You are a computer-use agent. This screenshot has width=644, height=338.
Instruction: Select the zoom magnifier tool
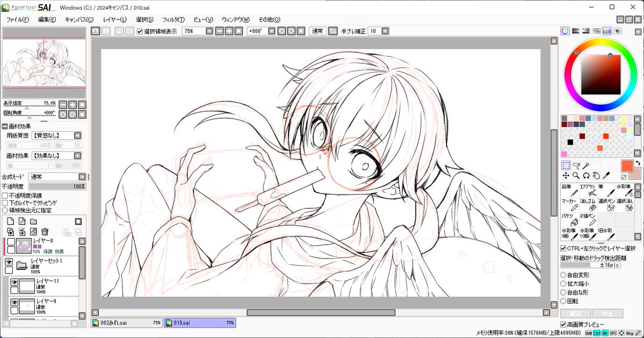tap(576, 175)
